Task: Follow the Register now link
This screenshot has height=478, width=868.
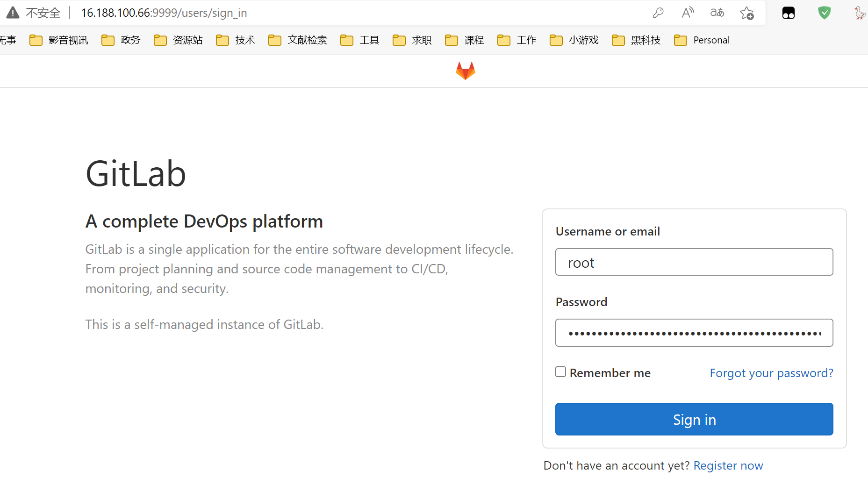Action: pyautogui.click(x=728, y=465)
